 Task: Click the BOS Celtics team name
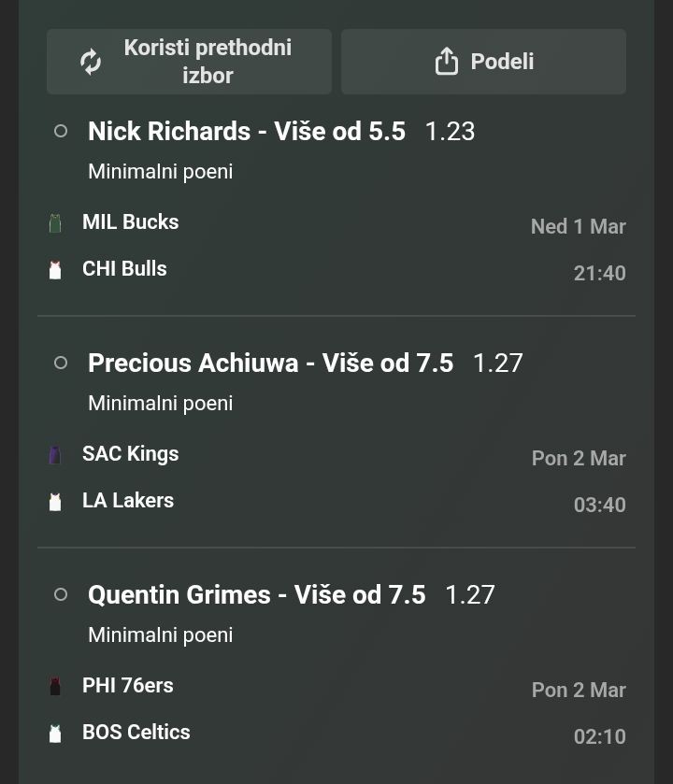coord(136,733)
